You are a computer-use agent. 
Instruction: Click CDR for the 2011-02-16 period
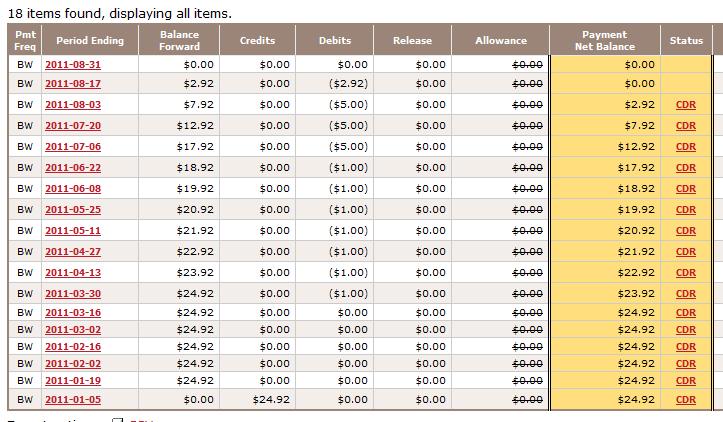pyautogui.click(x=685, y=346)
